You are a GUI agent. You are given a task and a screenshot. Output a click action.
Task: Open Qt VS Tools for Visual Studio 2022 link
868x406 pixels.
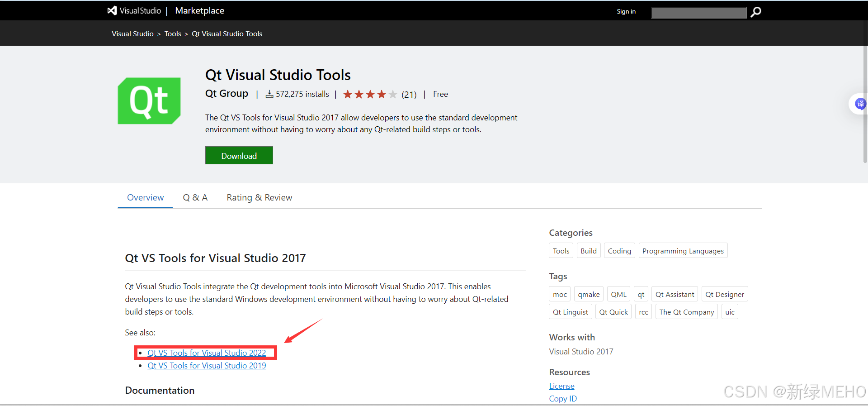pyautogui.click(x=207, y=353)
